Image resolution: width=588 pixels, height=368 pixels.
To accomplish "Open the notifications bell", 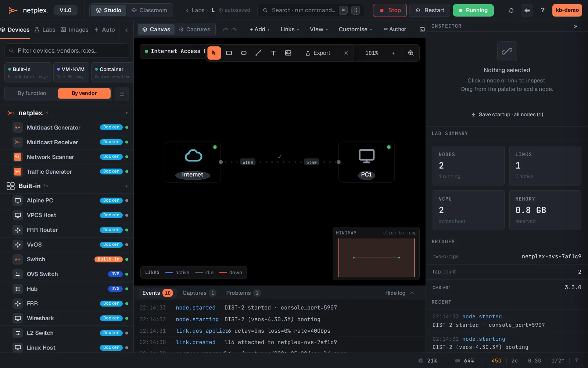I will 511,10.
